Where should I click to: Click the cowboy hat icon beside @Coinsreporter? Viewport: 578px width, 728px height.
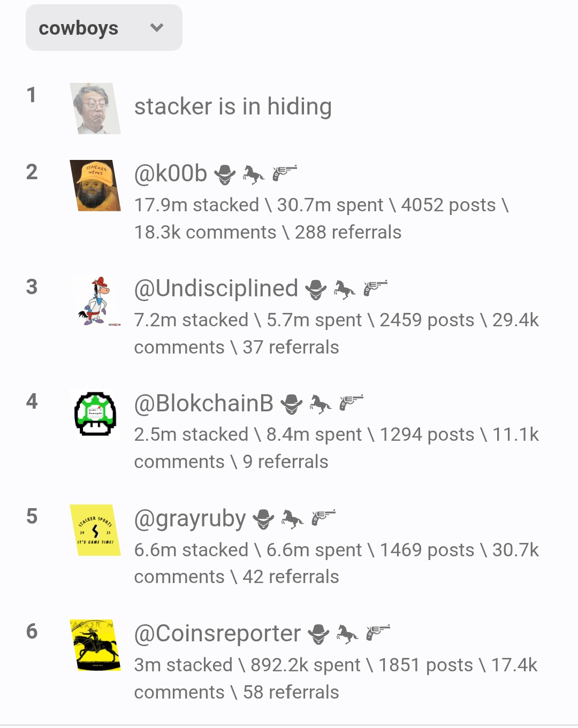tap(318, 634)
